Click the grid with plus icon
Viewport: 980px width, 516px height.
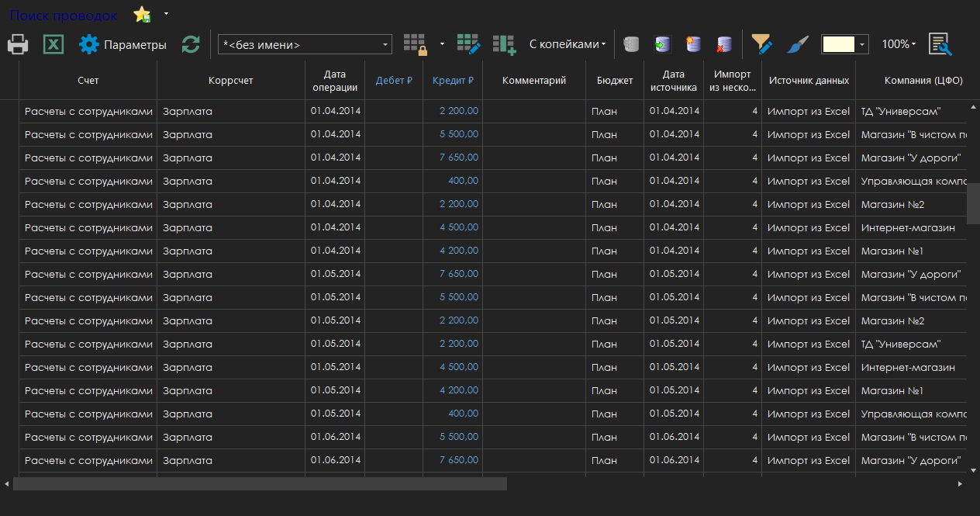[x=504, y=45]
